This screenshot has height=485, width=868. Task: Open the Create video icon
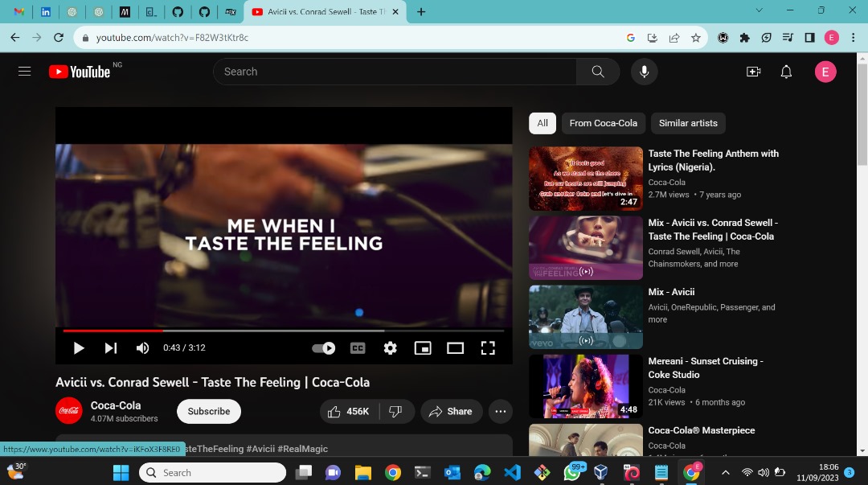point(753,72)
